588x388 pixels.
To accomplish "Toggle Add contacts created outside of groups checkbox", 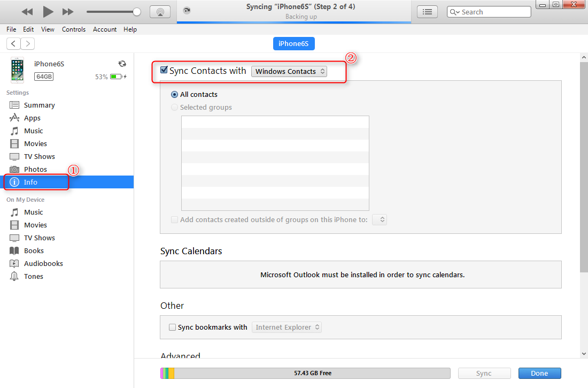I will pos(174,220).
